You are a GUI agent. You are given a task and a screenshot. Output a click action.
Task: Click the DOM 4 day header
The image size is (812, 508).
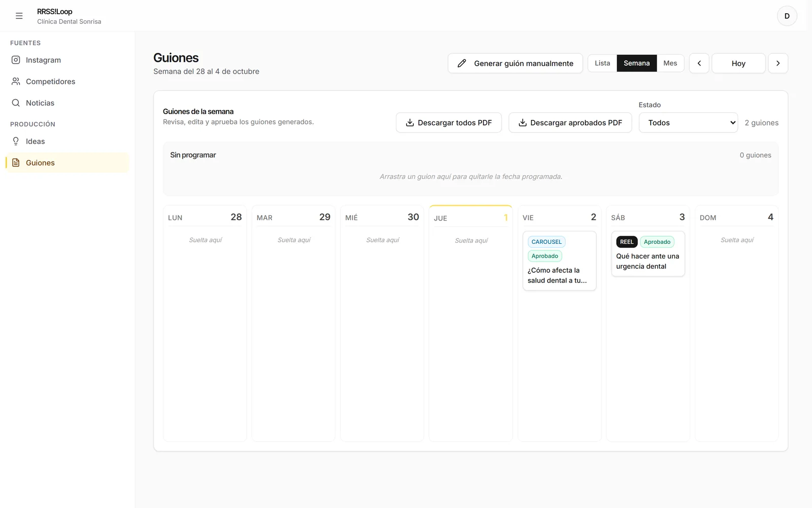point(736,217)
